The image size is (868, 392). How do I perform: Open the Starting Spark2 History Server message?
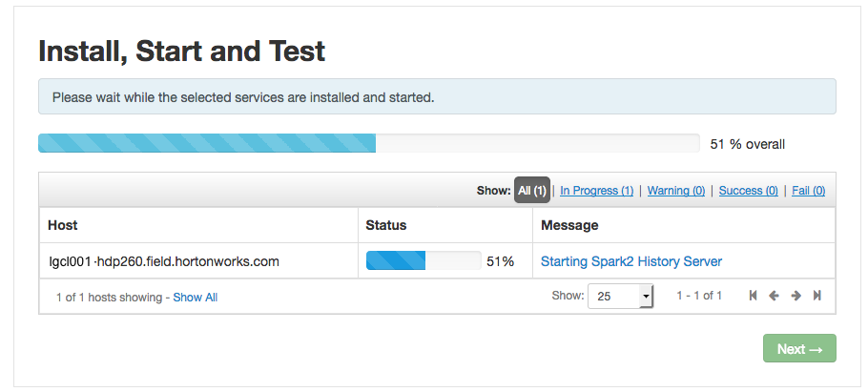click(x=631, y=261)
